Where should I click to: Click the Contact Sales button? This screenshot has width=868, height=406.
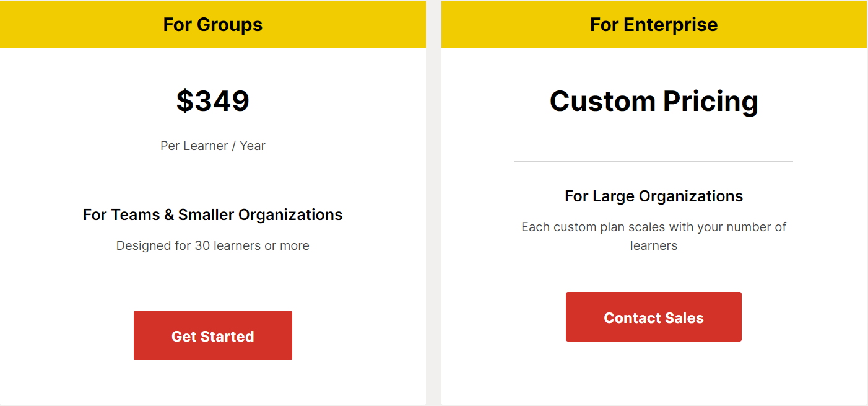point(653,317)
